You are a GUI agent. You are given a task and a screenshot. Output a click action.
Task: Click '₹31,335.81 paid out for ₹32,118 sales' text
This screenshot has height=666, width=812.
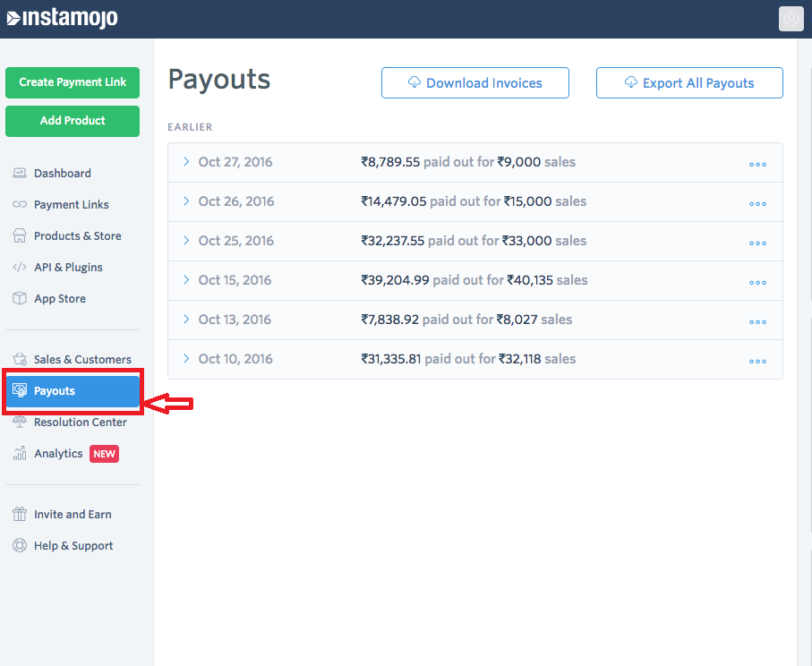pyautogui.click(x=468, y=358)
